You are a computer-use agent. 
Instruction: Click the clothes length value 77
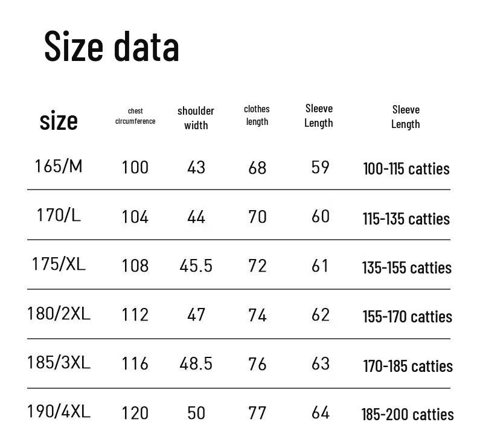click(x=257, y=413)
